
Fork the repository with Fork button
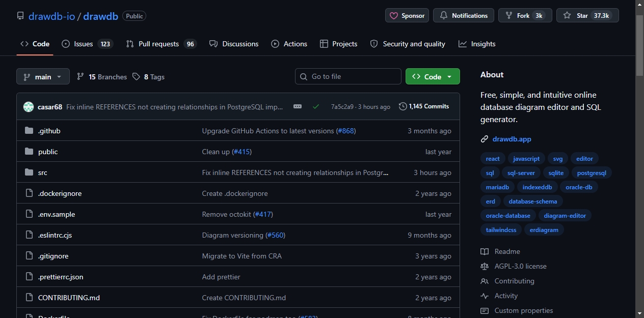click(x=525, y=16)
